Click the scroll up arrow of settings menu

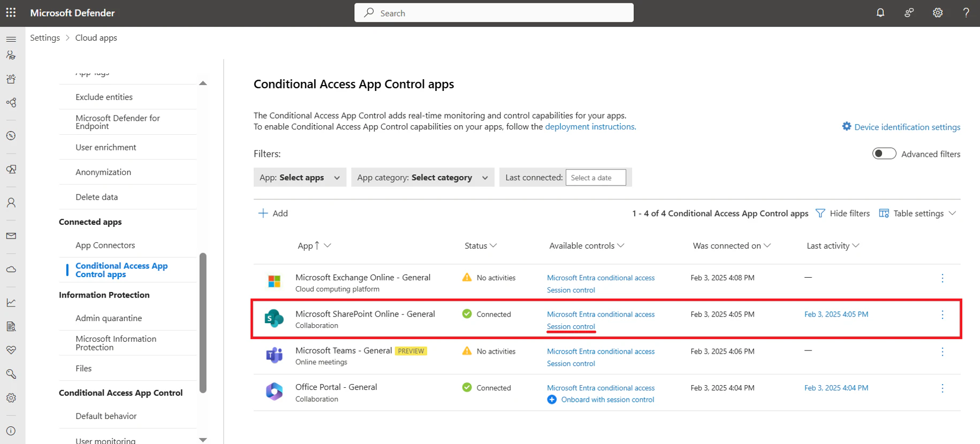[203, 83]
